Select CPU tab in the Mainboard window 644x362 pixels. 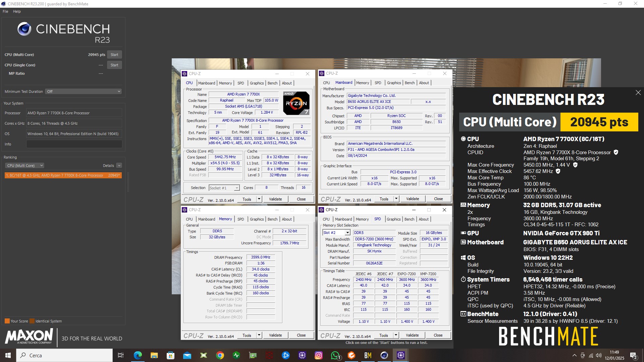click(x=326, y=83)
